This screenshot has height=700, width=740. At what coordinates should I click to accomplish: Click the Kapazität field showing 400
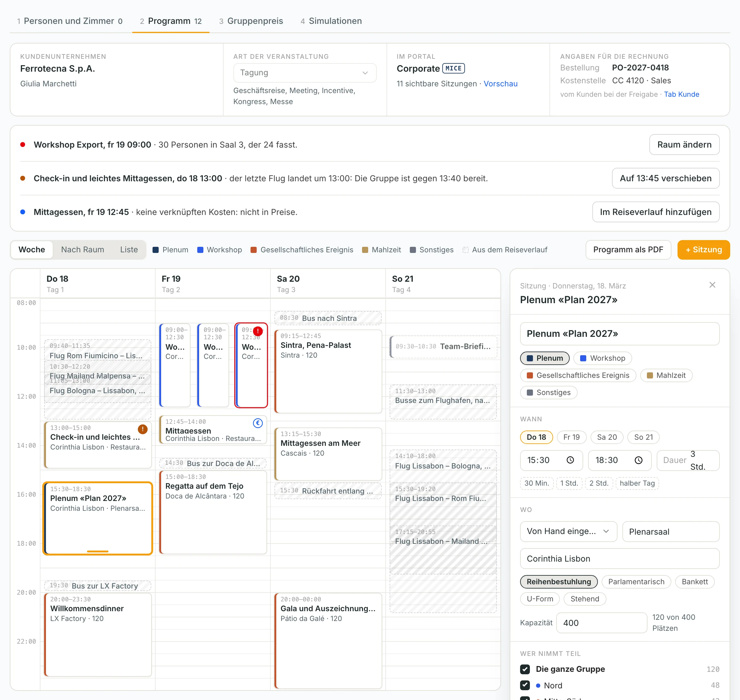pyautogui.click(x=601, y=623)
